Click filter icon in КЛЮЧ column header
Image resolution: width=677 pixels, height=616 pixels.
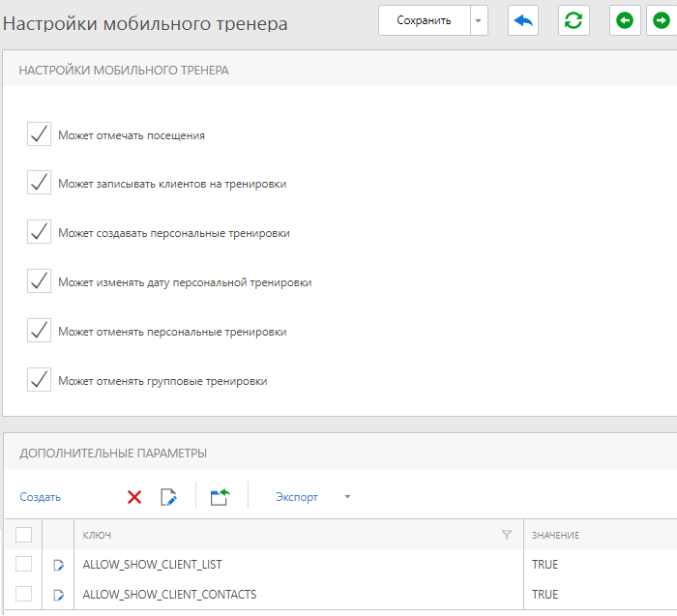pos(507,535)
